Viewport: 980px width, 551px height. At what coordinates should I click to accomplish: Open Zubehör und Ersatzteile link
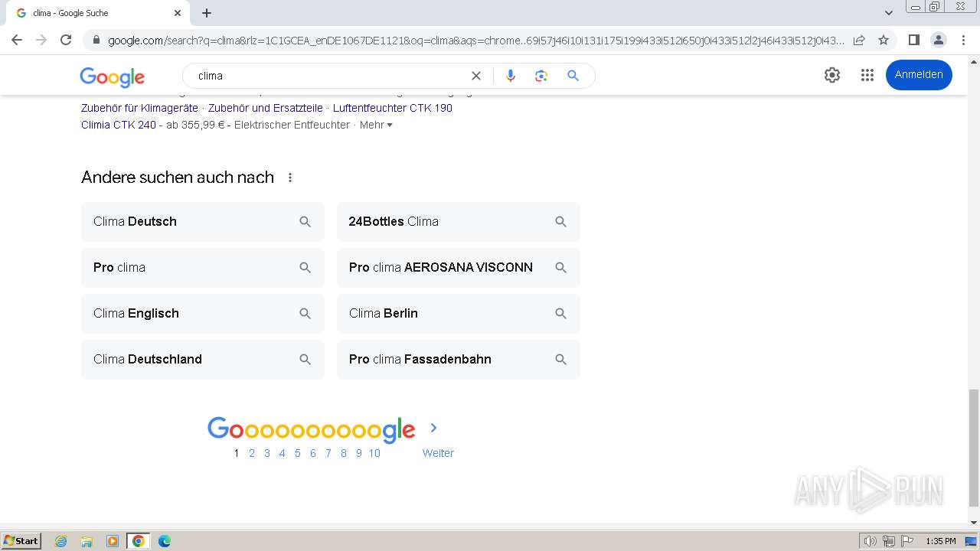266,108
